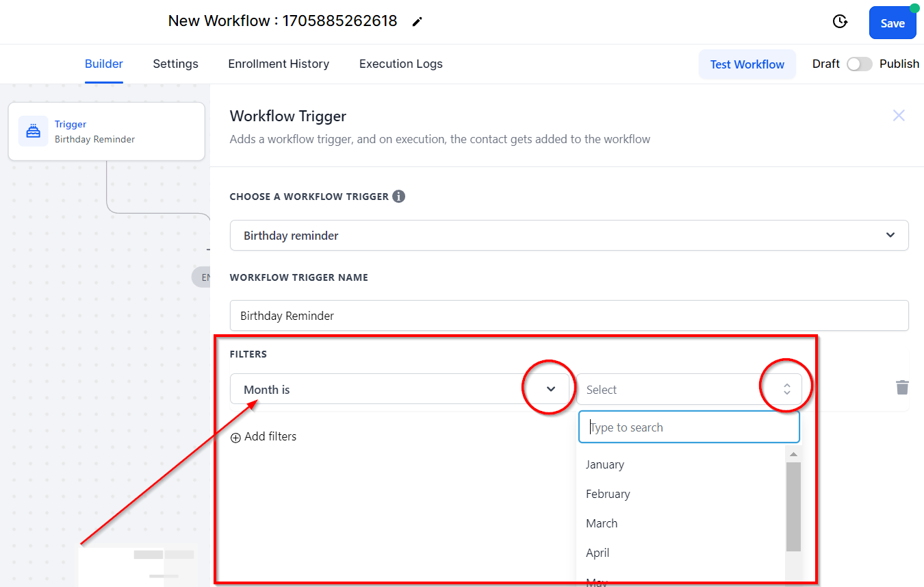
Task: Click the birthday cake trigger icon
Action: (33, 131)
